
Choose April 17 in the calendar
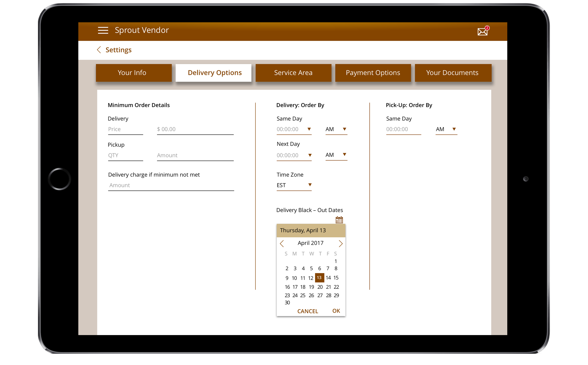295,287
